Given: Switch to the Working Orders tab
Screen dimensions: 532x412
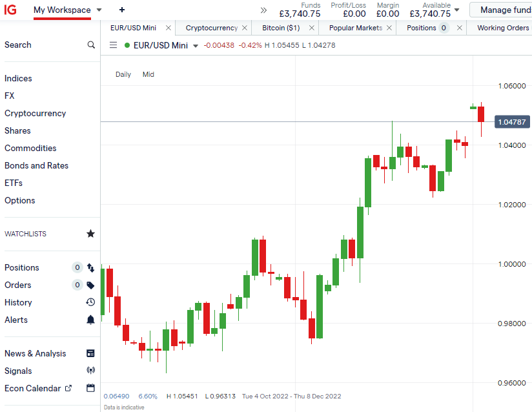Looking at the screenshot, I should click(x=503, y=28).
